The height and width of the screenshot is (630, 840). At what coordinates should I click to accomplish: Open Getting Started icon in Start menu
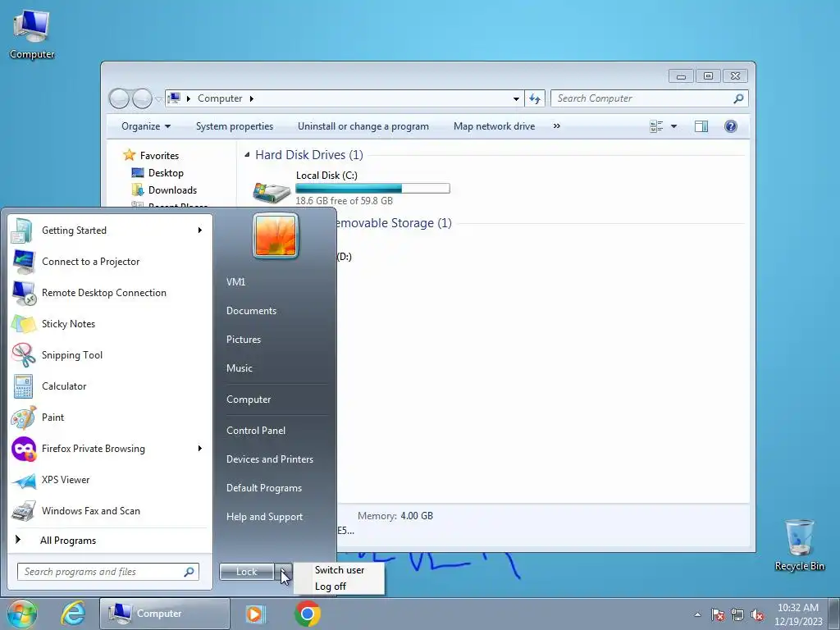click(22, 231)
